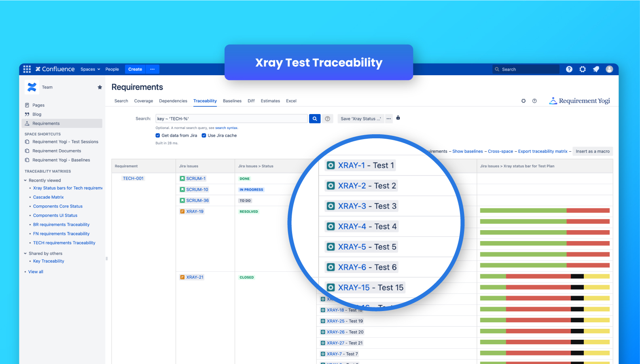
Task: Focus the top bar Search field
Action: click(x=526, y=69)
